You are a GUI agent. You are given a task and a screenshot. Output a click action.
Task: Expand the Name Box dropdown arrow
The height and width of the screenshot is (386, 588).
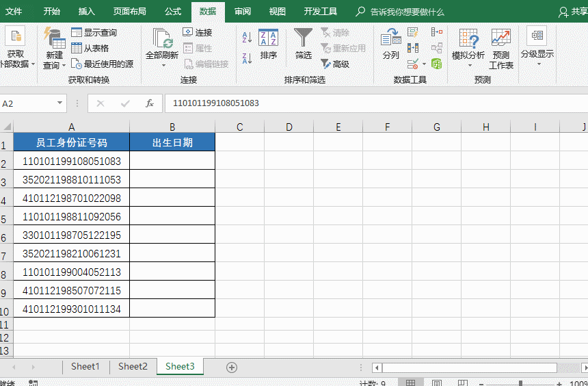60,103
